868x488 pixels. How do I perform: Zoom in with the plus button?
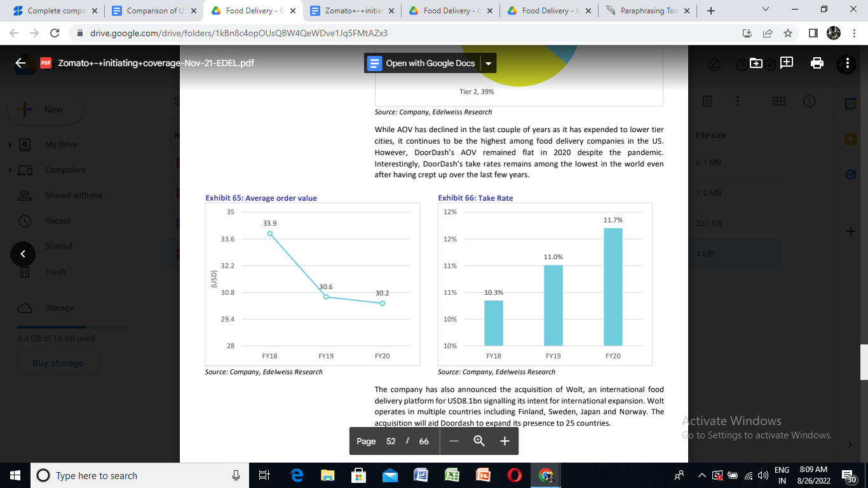point(505,441)
